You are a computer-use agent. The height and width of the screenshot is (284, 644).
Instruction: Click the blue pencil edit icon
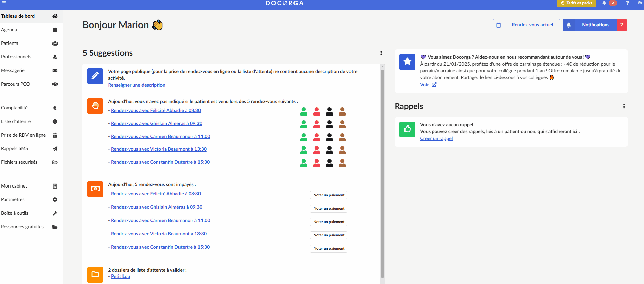95,76
